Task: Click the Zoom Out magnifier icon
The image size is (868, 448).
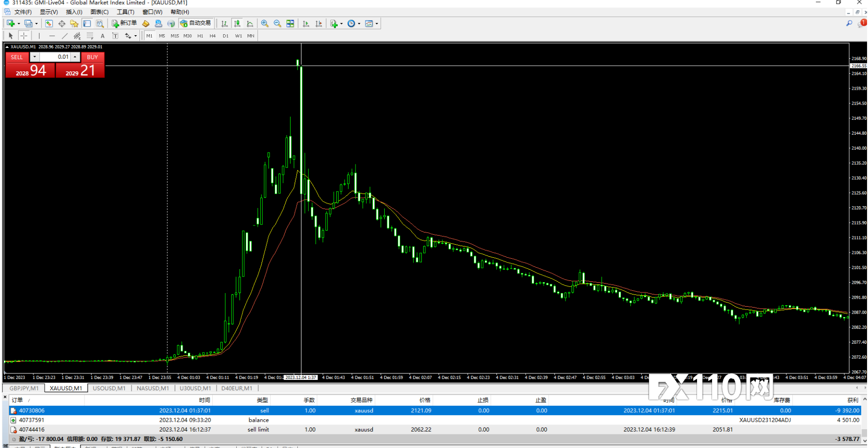Action: click(x=278, y=23)
